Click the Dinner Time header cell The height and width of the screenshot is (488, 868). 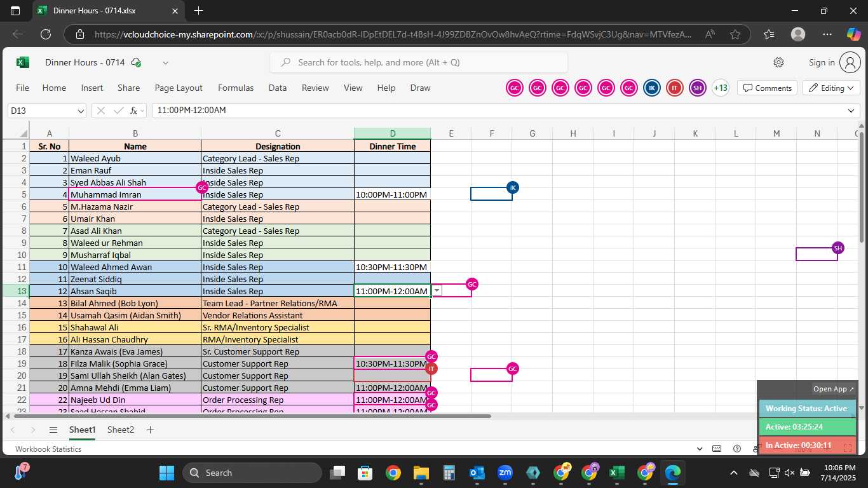[x=393, y=146]
